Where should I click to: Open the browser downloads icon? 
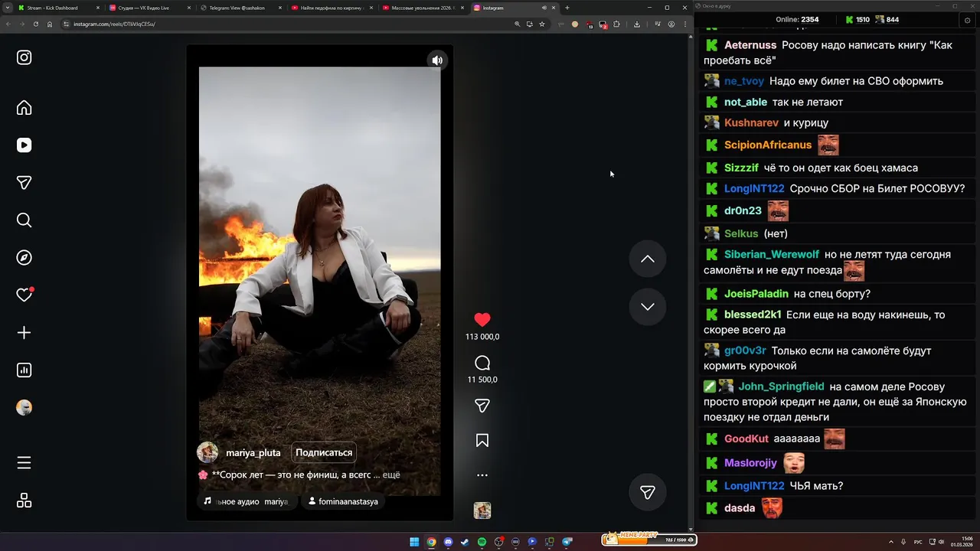637,24
